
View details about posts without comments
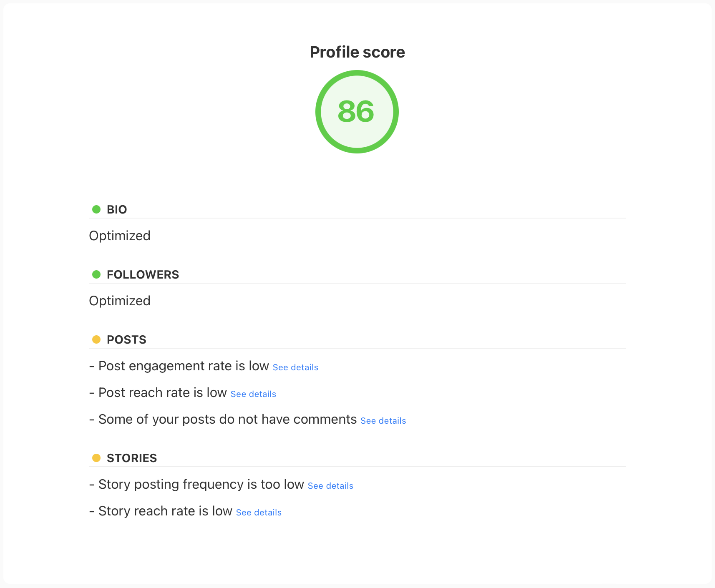tap(383, 421)
